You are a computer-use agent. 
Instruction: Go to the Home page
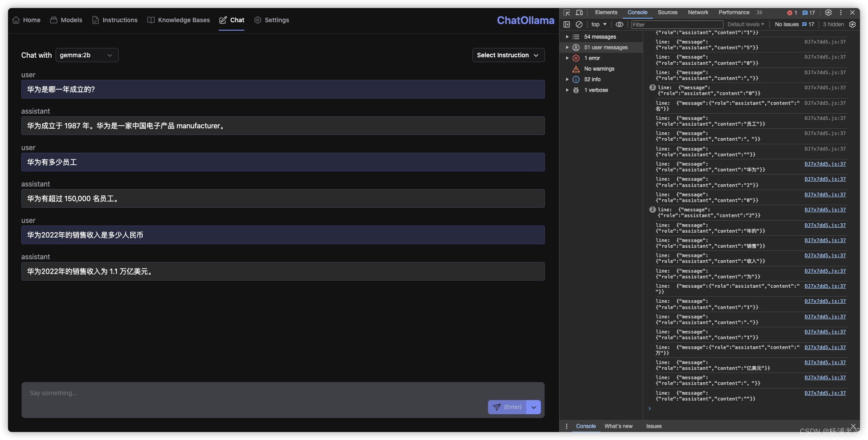coord(32,20)
